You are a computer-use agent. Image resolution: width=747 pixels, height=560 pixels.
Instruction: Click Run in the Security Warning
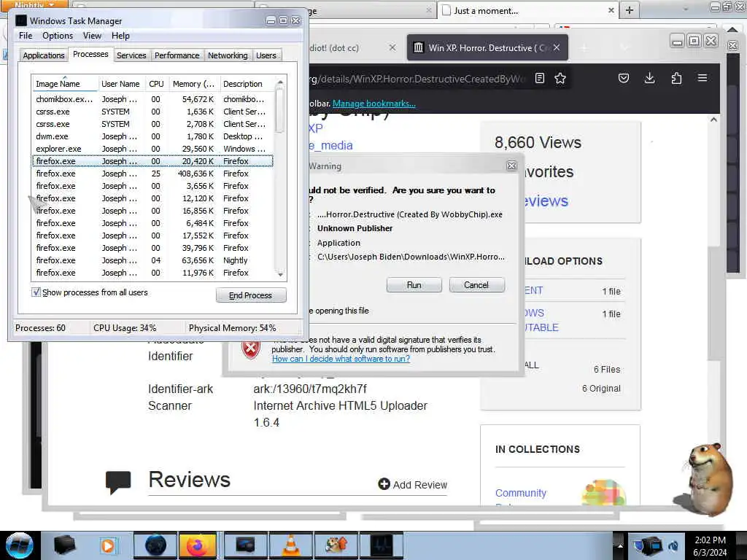click(x=414, y=285)
